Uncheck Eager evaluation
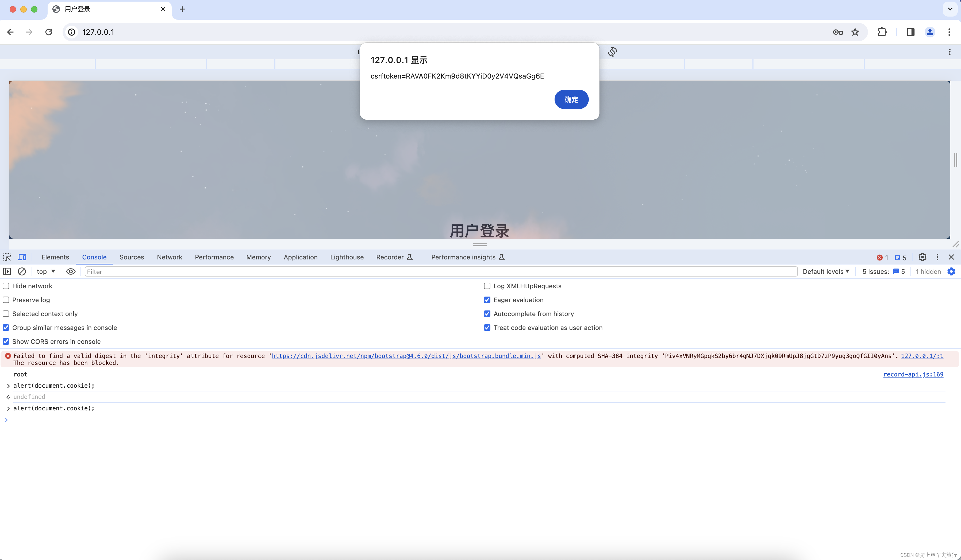 pos(487,300)
